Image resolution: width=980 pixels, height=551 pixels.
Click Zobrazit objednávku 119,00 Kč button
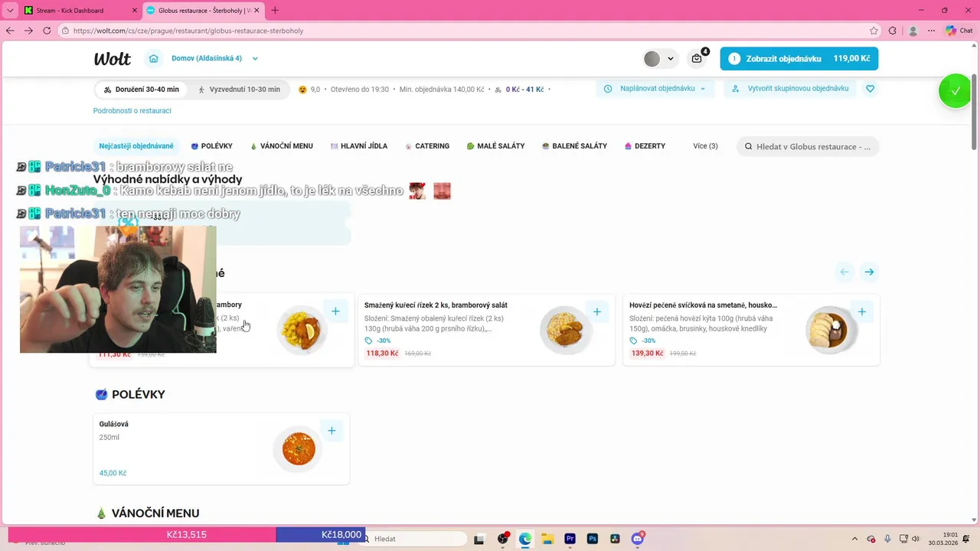pos(799,59)
